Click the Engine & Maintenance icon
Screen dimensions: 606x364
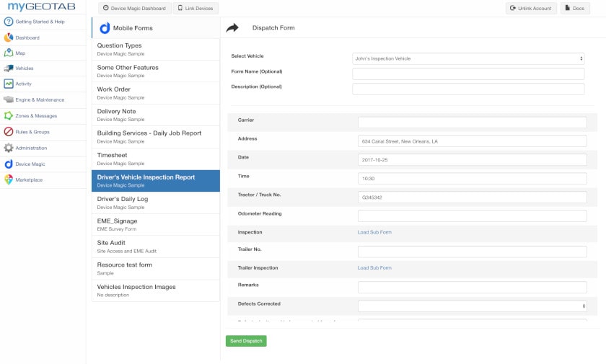click(x=9, y=99)
